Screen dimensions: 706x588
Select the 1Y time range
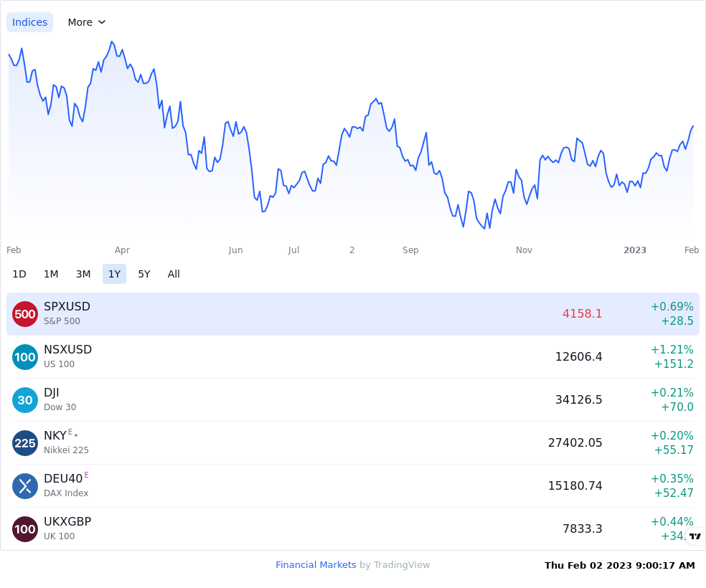pos(114,274)
